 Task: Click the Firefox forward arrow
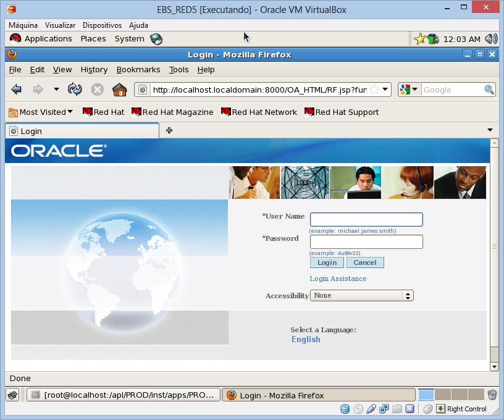pyautogui.click(x=38, y=90)
